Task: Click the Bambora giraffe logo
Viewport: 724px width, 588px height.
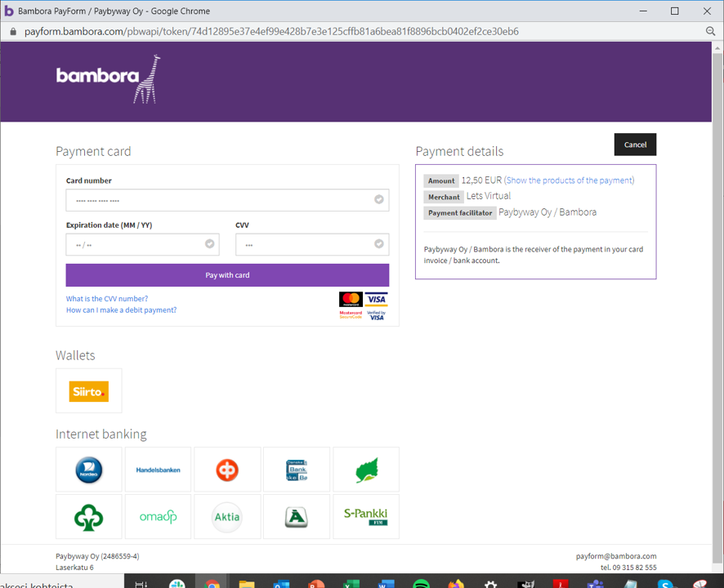Action: (x=108, y=79)
